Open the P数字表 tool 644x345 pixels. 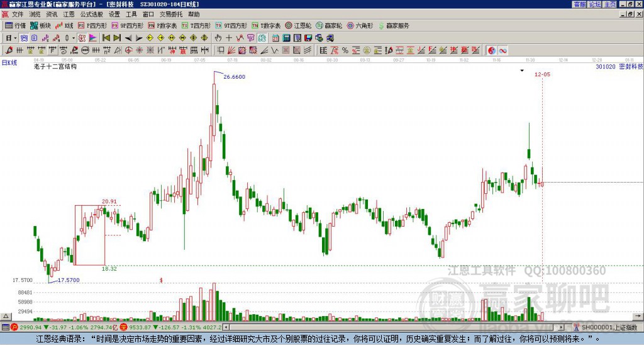[162, 25]
